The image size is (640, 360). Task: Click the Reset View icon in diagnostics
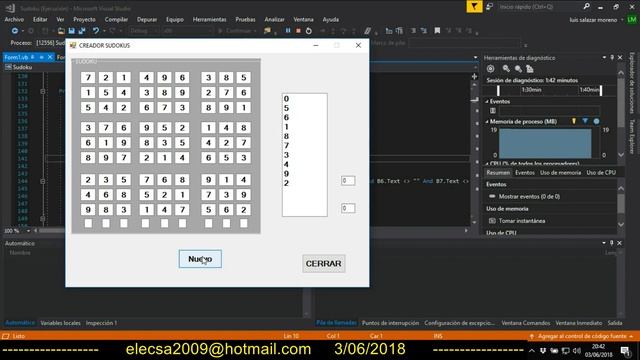pos(529,69)
